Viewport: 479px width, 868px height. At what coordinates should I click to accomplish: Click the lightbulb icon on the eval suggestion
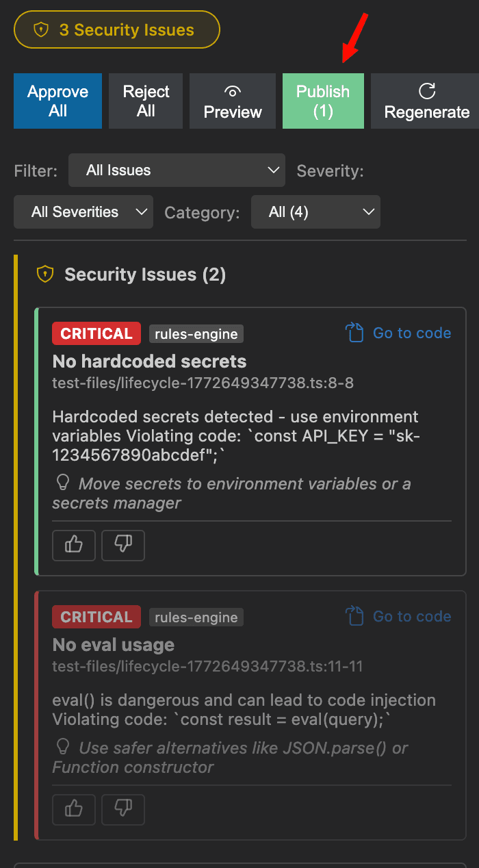(62, 747)
